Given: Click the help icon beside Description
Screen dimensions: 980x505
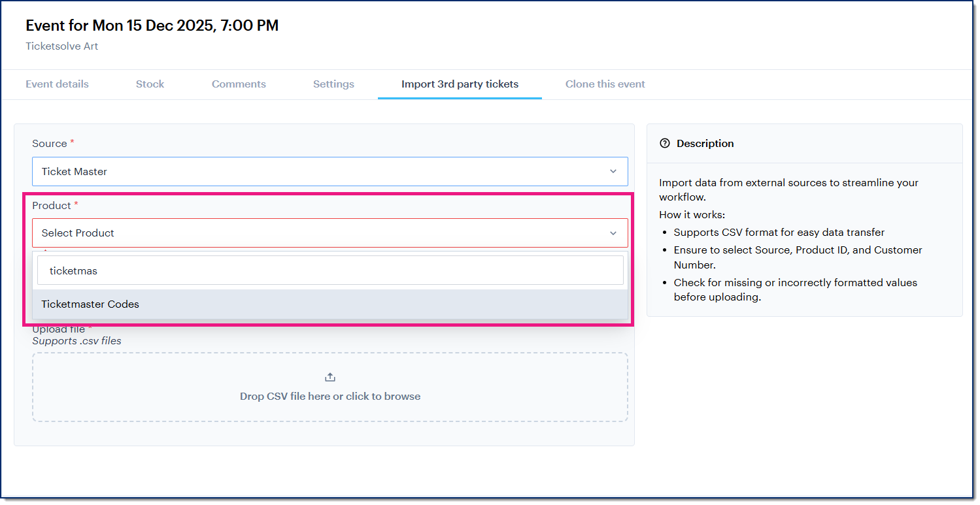Looking at the screenshot, I should pyautogui.click(x=665, y=144).
